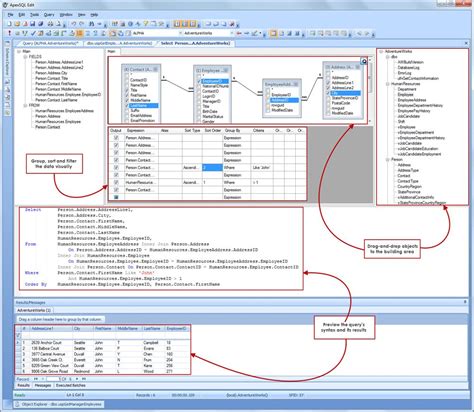Click the highlighted window layout icon near dropdowns
Image resolution: width=474 pixels, height=412 pixels.
[x=273, y=33]
